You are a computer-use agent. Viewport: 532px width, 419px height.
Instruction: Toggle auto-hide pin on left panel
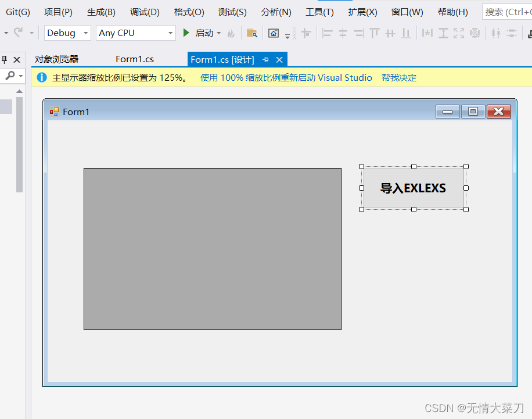pos(5,60)
